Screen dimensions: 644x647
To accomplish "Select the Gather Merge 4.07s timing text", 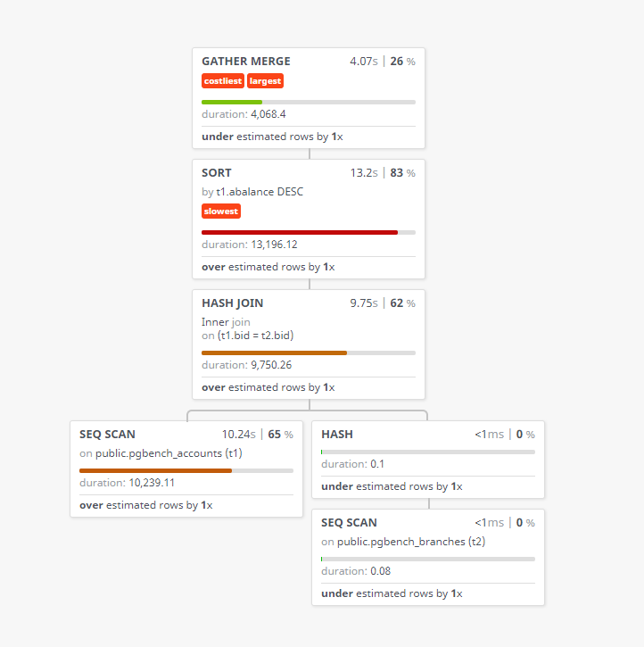I will (365, 62).
